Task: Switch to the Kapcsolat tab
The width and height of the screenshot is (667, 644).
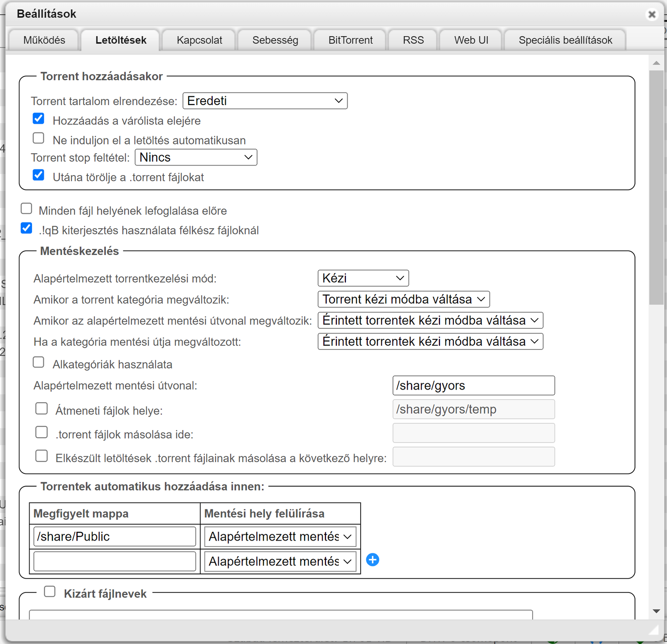Action: point(199,40)
